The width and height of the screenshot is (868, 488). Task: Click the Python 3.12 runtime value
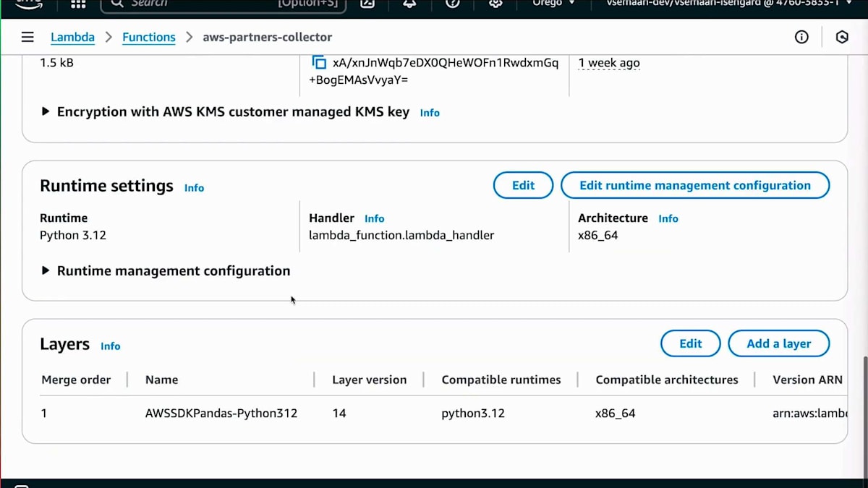pos(73,235)
